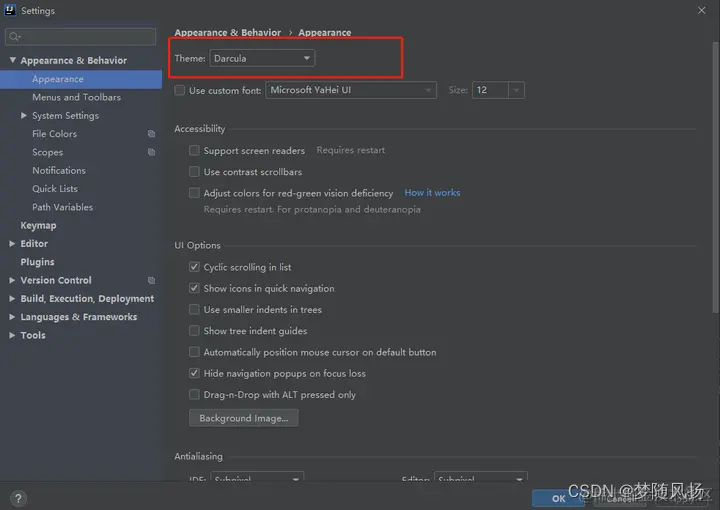Expand Build, Execution, Deployment node
Screen dimensions: 720x510
[x=12, y=298]
